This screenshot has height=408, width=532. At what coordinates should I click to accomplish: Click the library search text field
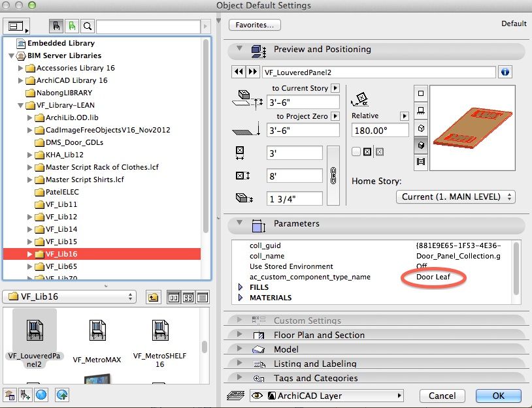click(x=148, y=26)
